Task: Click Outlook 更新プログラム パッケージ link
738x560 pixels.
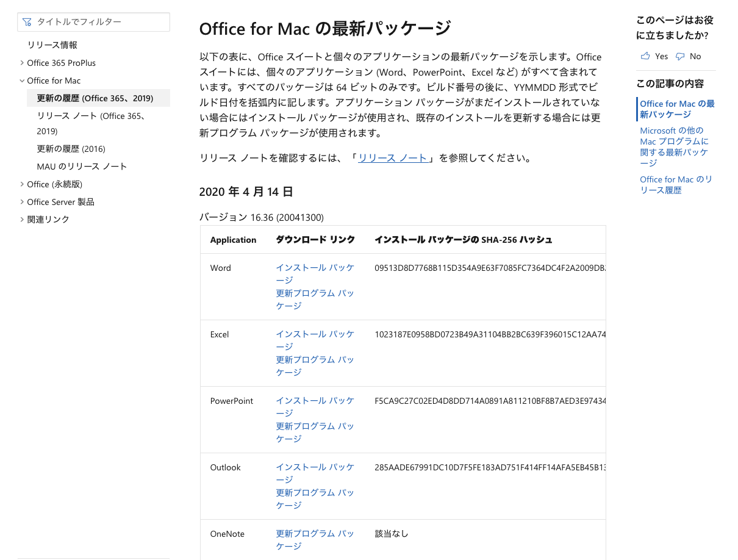Action: [315, 499]
